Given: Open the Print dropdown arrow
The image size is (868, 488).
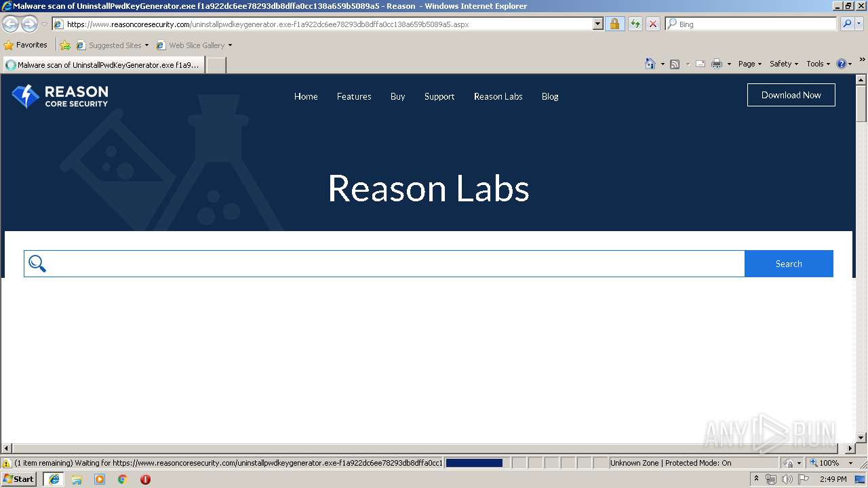Looking at the screenshot, I should point(729,64).
